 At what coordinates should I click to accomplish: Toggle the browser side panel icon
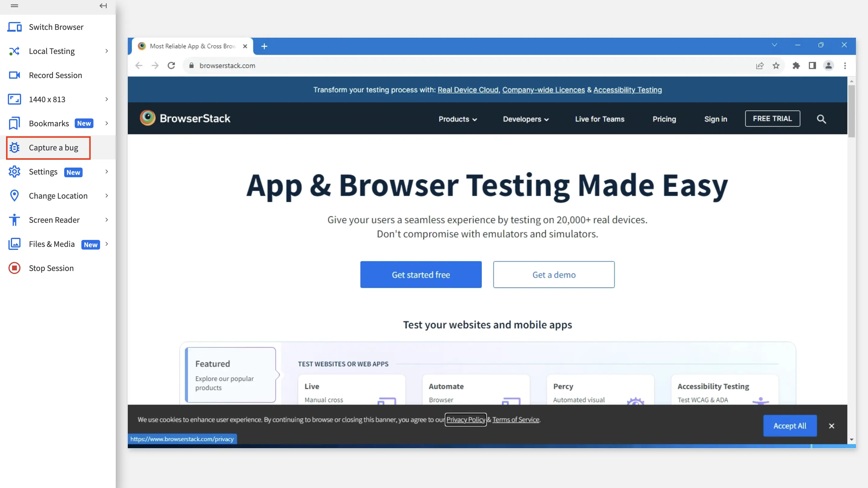click(x=812, y=66)
